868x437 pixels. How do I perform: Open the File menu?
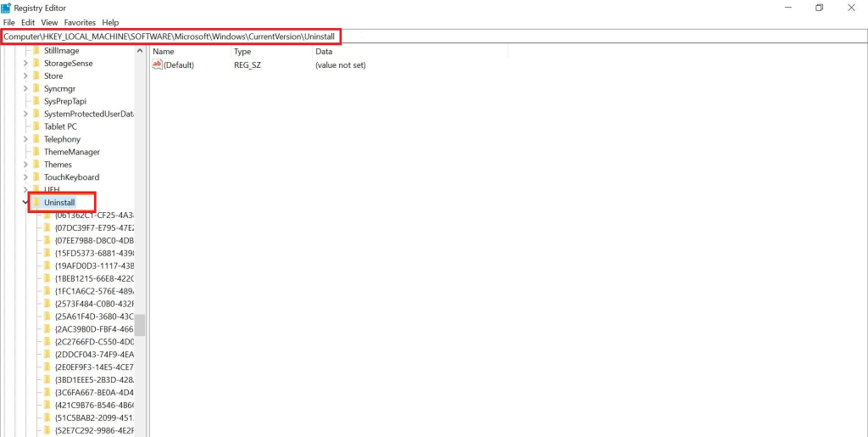(8, 23)
